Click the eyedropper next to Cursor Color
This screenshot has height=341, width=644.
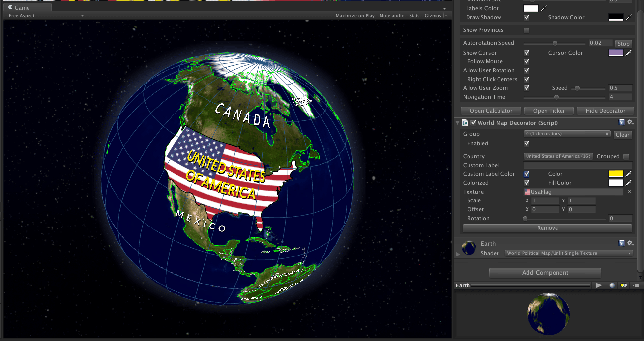click(628, 53)
